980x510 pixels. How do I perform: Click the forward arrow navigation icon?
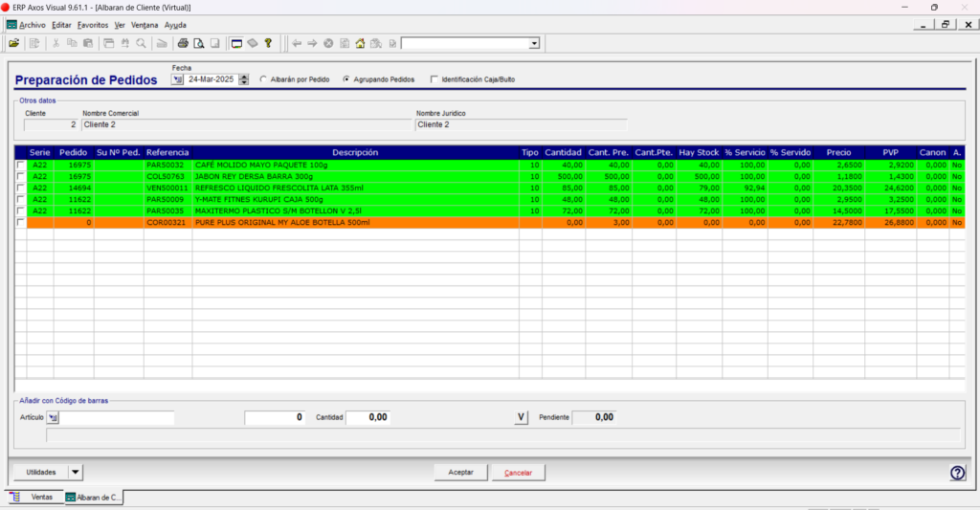pyautogui.click(x=313, y=43)
